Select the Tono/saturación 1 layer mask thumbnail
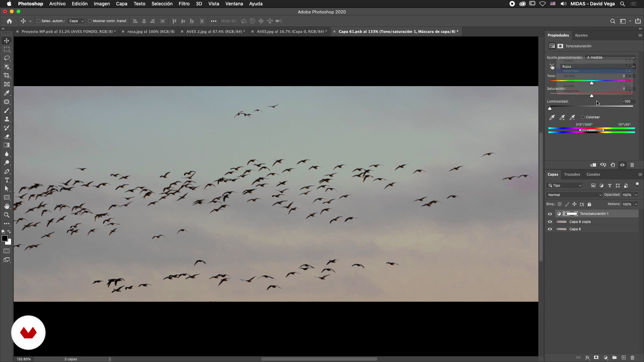 click(x=572, y=214)
